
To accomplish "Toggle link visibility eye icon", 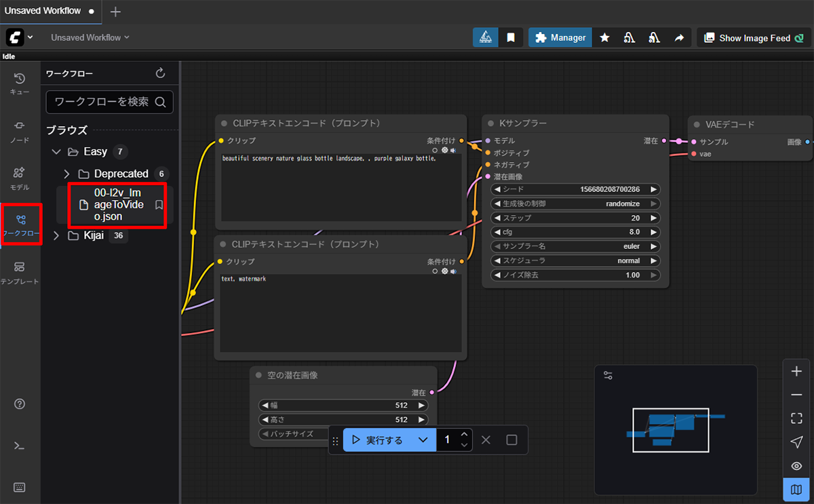I will click(x=796, y=466).
